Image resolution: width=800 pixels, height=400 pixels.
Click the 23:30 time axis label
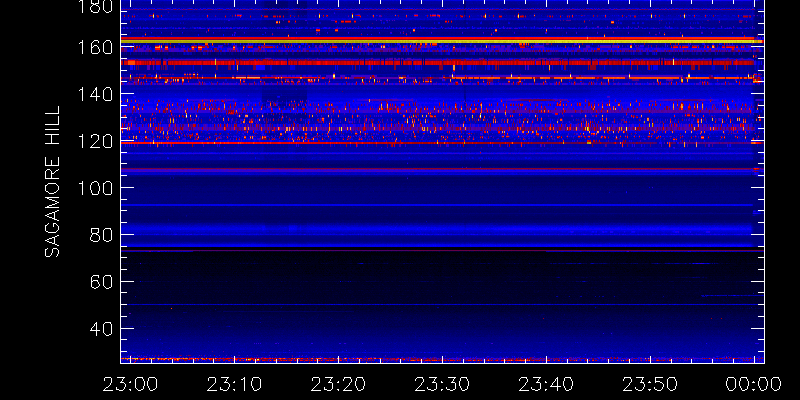coord(443,384)
